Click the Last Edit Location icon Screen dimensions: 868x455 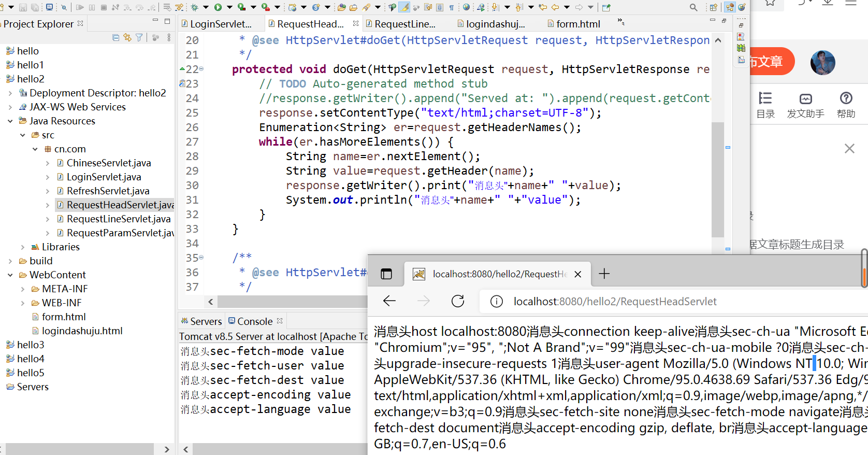(543, 7)
